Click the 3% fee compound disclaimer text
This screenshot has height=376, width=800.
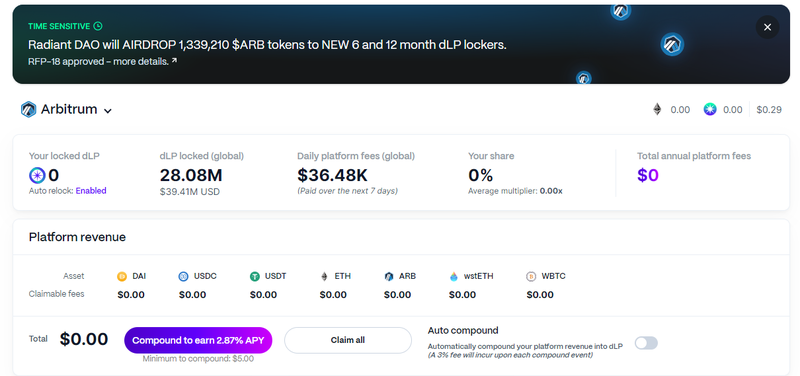510,355
